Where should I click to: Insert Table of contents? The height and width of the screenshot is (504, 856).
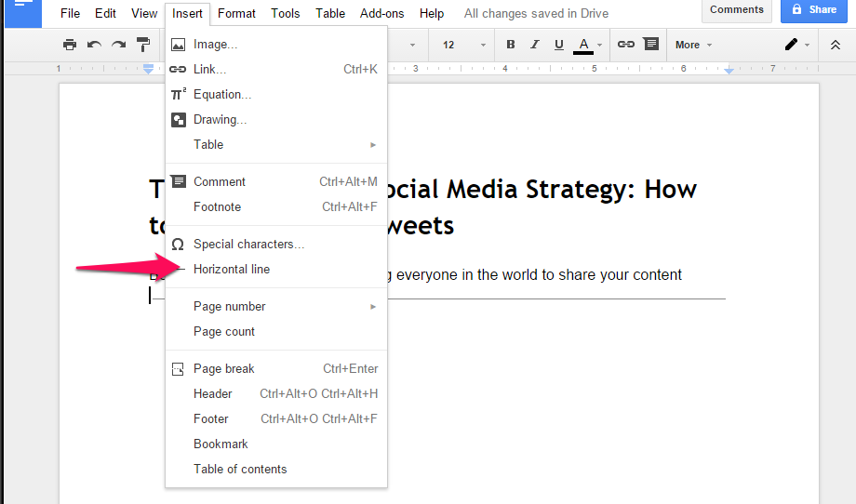276,469
